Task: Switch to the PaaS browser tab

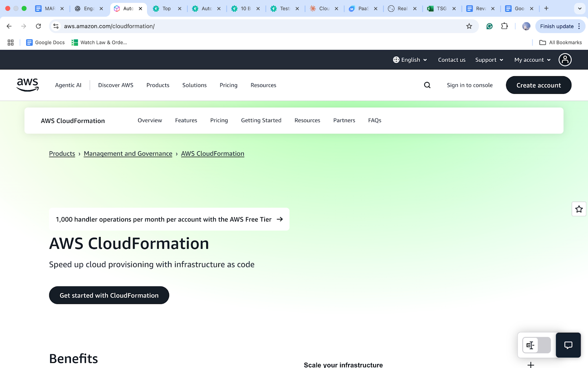Action: [x=363, y=8]
